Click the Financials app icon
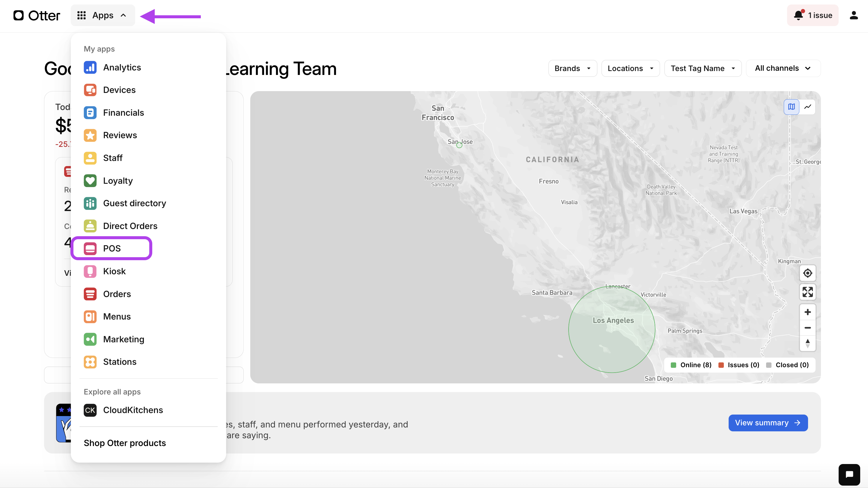This screenshot has width=868, height=488. pos(90,113)
